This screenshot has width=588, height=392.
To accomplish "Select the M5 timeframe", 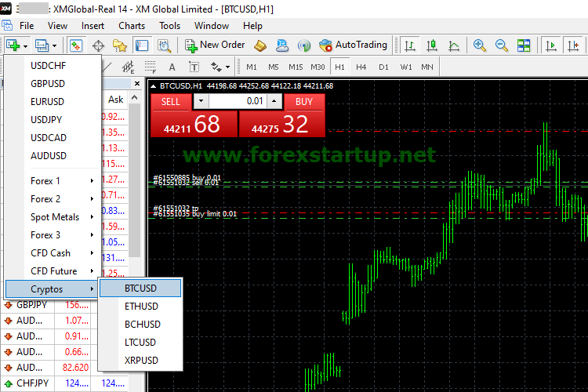I will pyautogui.click(x=274, y=67).
